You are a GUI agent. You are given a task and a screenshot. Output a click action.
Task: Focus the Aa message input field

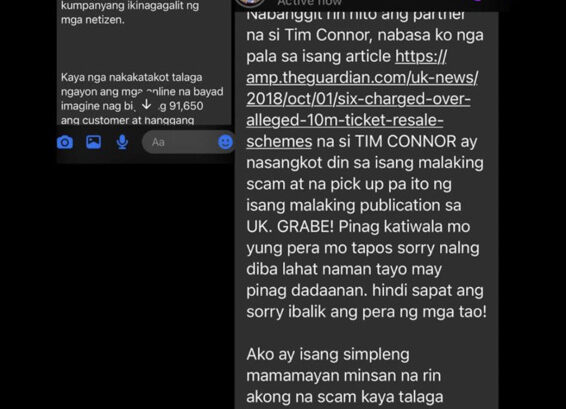click(x=180, y=142)
